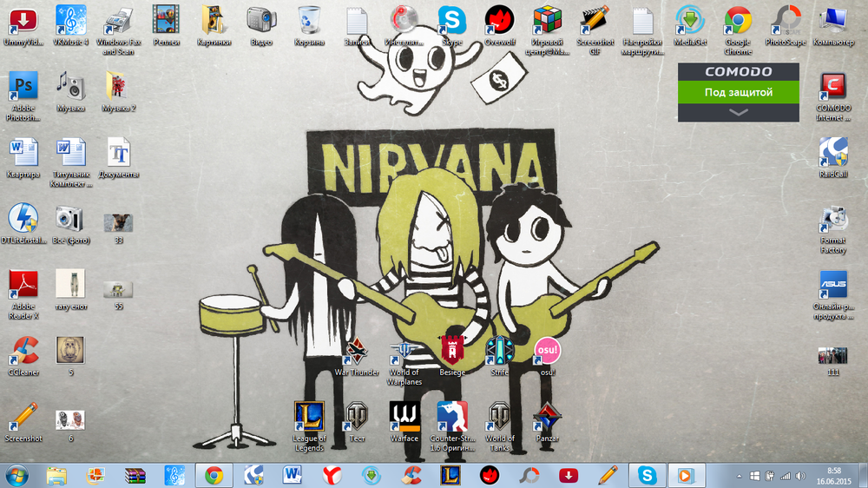Open the ASUS online product shortcut
This screenshot has width=868, height=488.
(833, 294)
